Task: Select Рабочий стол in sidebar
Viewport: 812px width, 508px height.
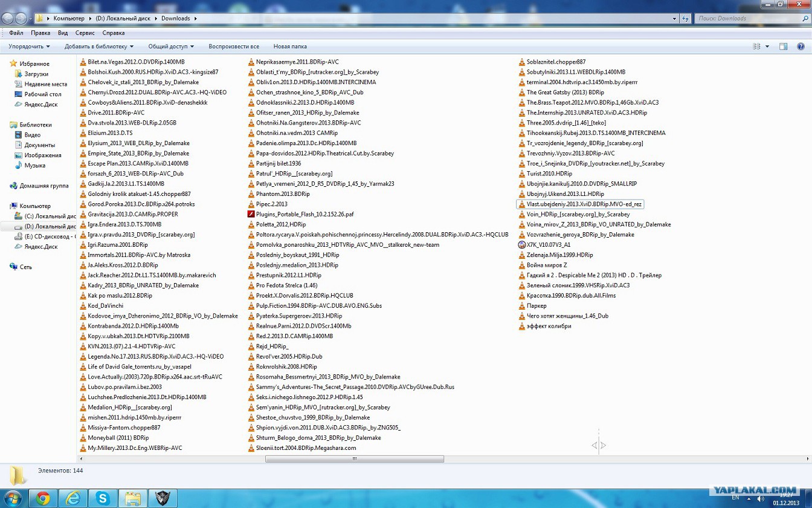Action: coord(43,94)
